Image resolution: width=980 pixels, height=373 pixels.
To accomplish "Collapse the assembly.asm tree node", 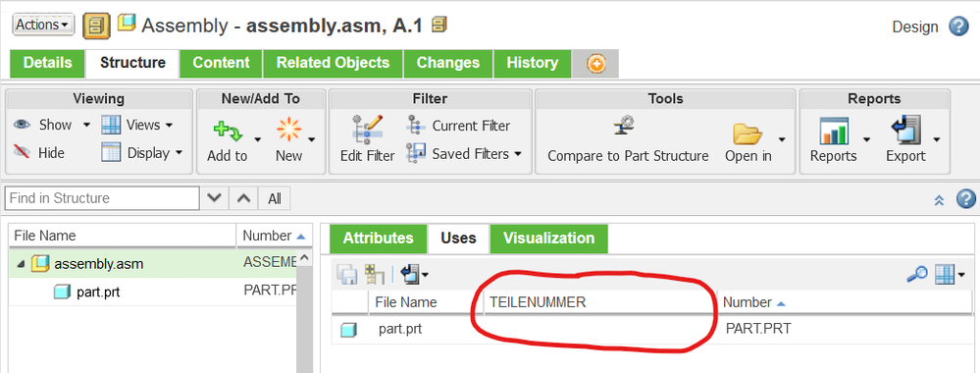I will coord(21,264).
